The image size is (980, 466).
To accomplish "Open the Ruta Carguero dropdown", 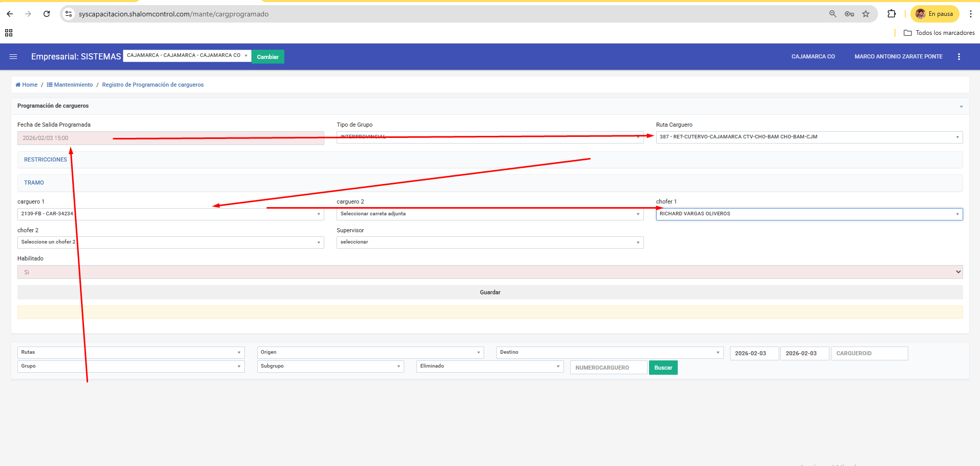I will (809, 137).
